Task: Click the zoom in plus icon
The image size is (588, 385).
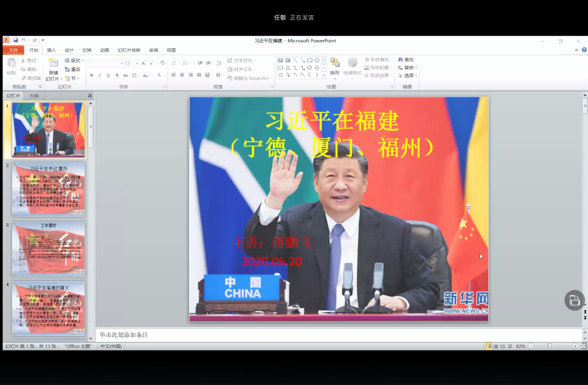Action: (x=575, y=346)
